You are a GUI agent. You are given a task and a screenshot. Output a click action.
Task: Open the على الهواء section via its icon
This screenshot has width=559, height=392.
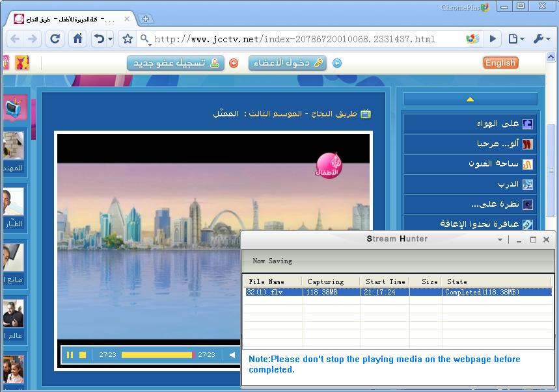tap(529, 124)
